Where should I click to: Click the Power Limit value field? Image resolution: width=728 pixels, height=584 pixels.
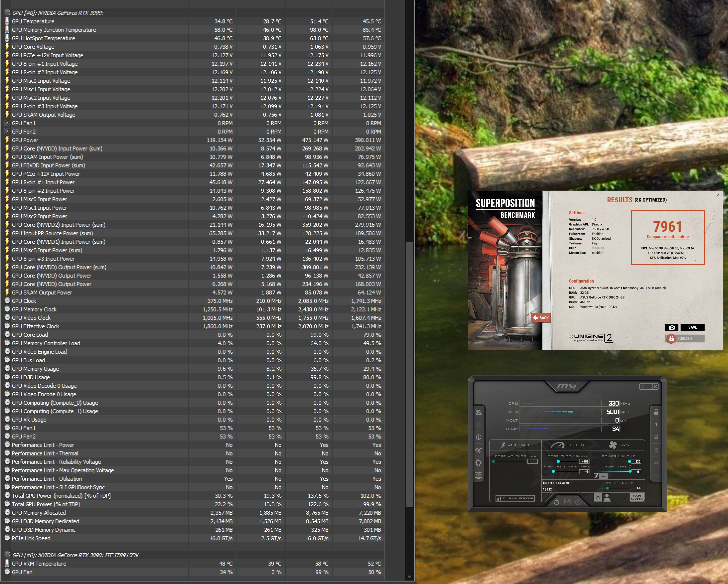click(637, 461)
